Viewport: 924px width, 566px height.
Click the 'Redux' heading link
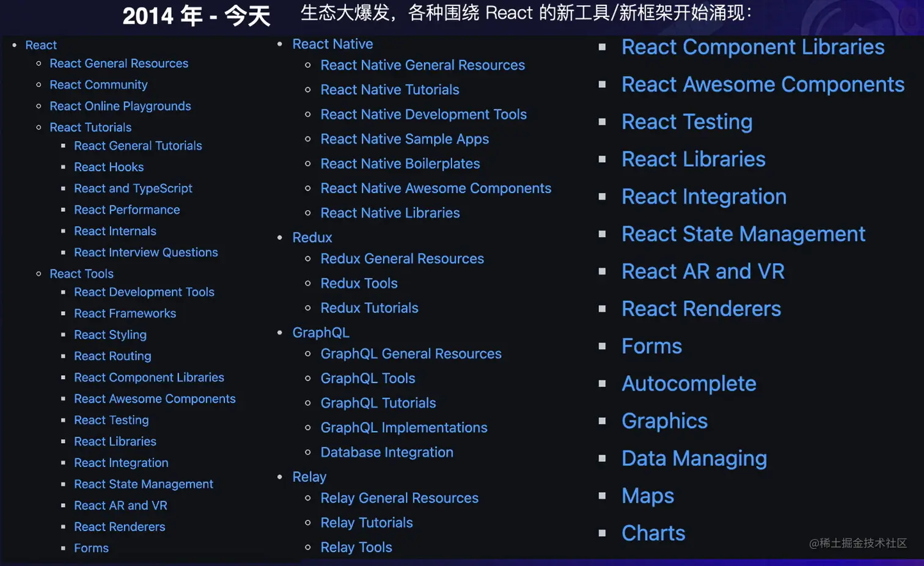[x=312, y=238]
